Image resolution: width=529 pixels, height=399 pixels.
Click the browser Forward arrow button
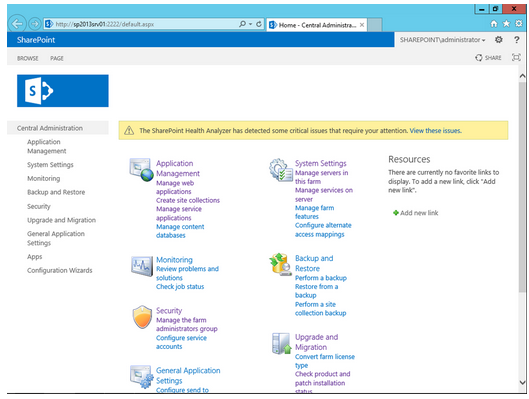click(x=34, y=24)
